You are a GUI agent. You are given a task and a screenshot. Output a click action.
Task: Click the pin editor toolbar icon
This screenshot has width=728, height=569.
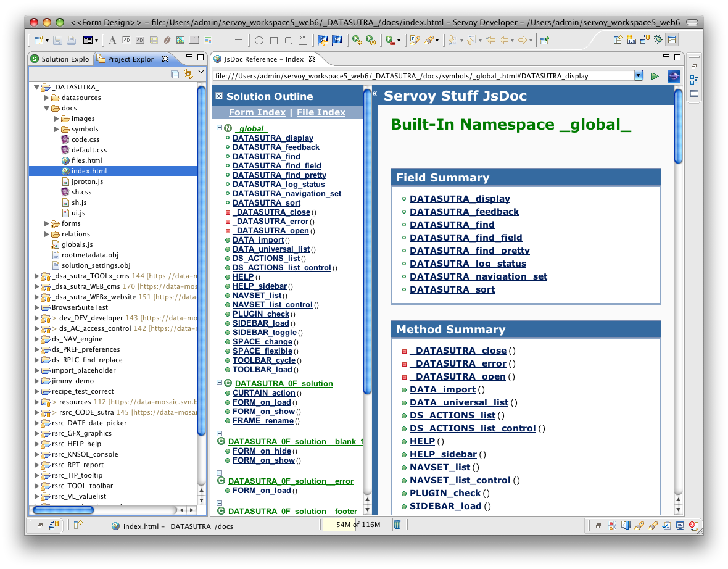(x=545, y=40)
